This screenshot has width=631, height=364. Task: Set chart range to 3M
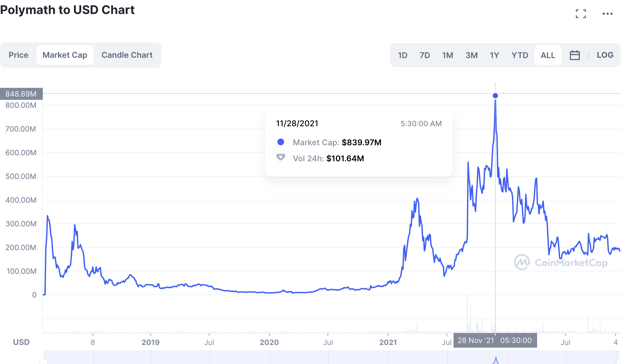coord(471,55)
